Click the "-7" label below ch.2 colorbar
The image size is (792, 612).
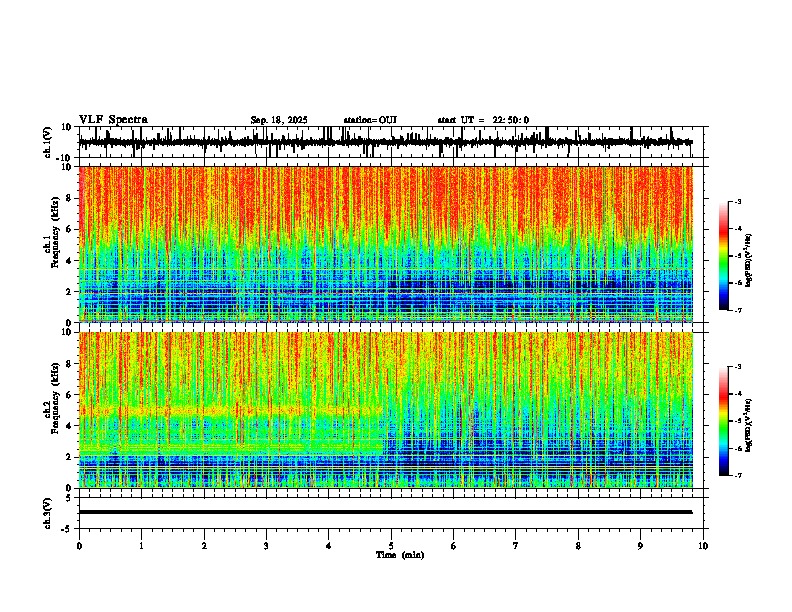[x=737, y=475]
